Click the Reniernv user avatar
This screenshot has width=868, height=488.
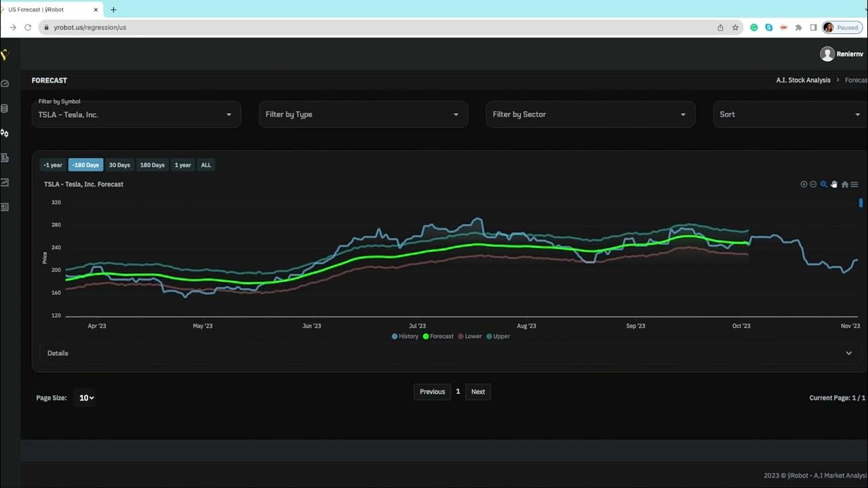[827, 54]
